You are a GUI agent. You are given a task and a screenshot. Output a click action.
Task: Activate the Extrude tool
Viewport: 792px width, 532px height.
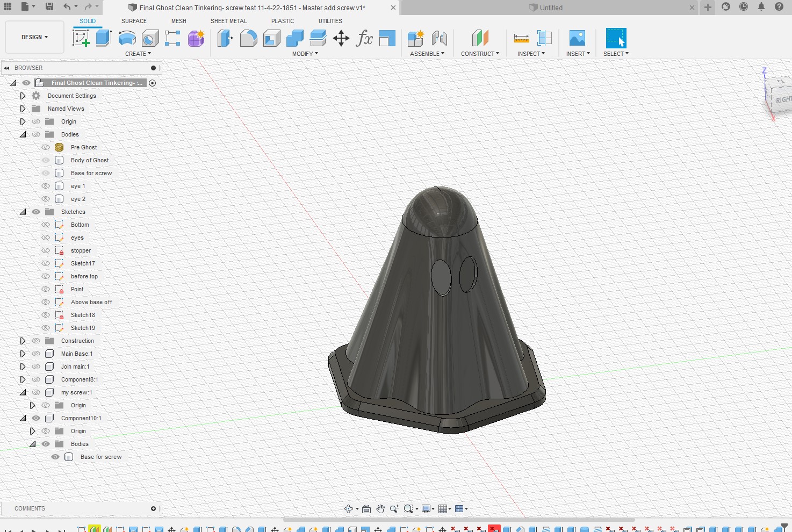(x=104, y=38)
